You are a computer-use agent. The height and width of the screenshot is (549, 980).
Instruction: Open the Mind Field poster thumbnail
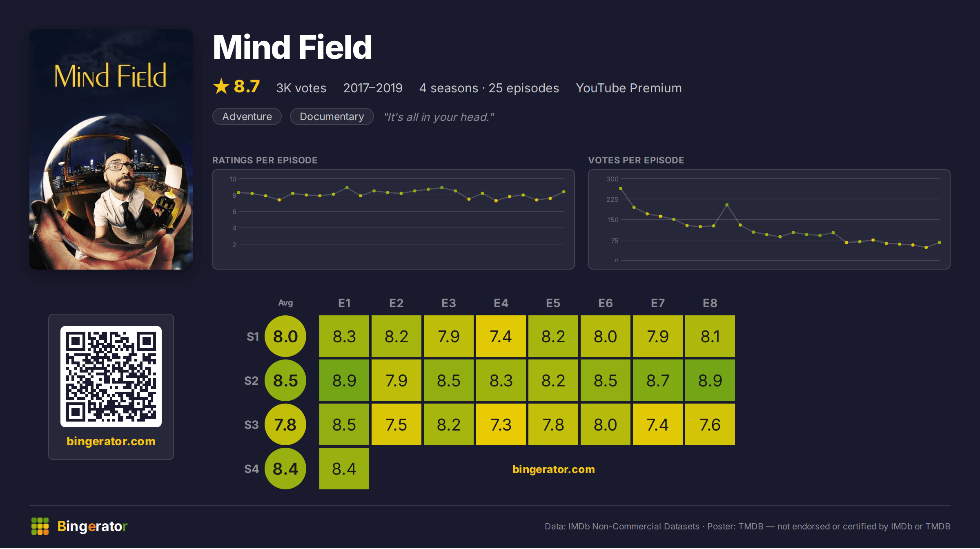coord(111,150)
